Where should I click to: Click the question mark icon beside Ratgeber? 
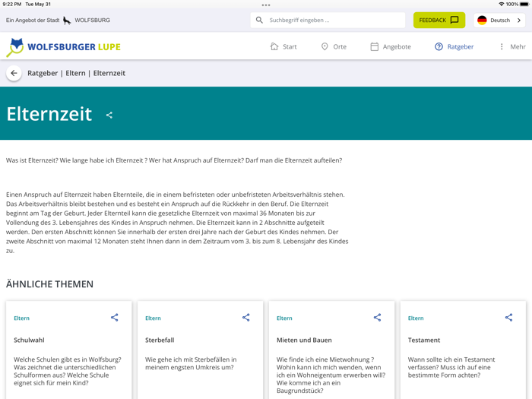[439, 46]
